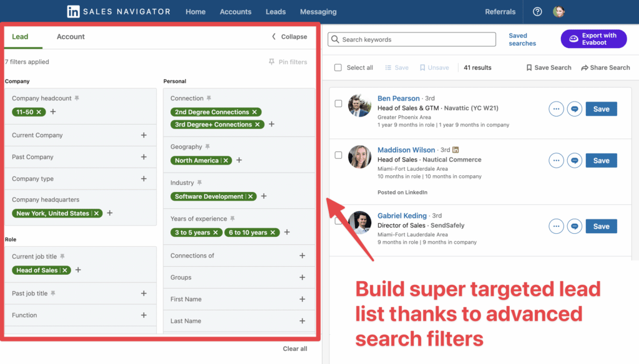639x364 pixels.
Task: Collapse the filters panel
Action: click(x=290, y=37)
